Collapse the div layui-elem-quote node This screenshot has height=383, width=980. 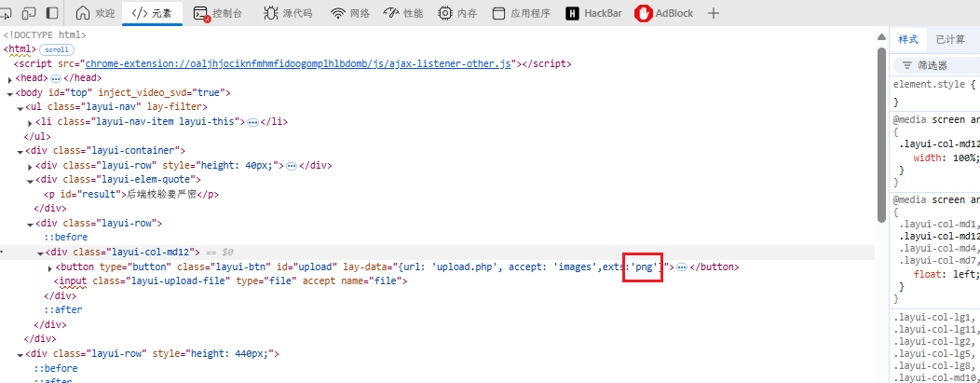click(30, 181)
